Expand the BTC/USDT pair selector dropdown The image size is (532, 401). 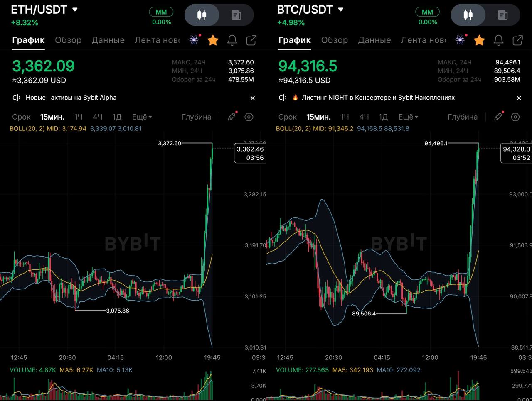[341, 10]
